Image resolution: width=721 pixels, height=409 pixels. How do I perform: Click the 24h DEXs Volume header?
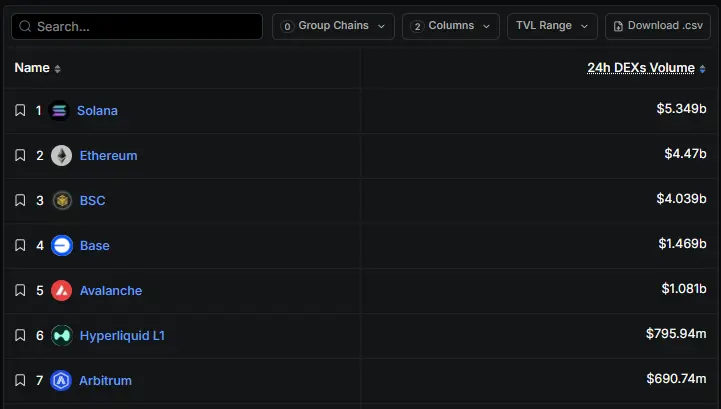(641, 68)
